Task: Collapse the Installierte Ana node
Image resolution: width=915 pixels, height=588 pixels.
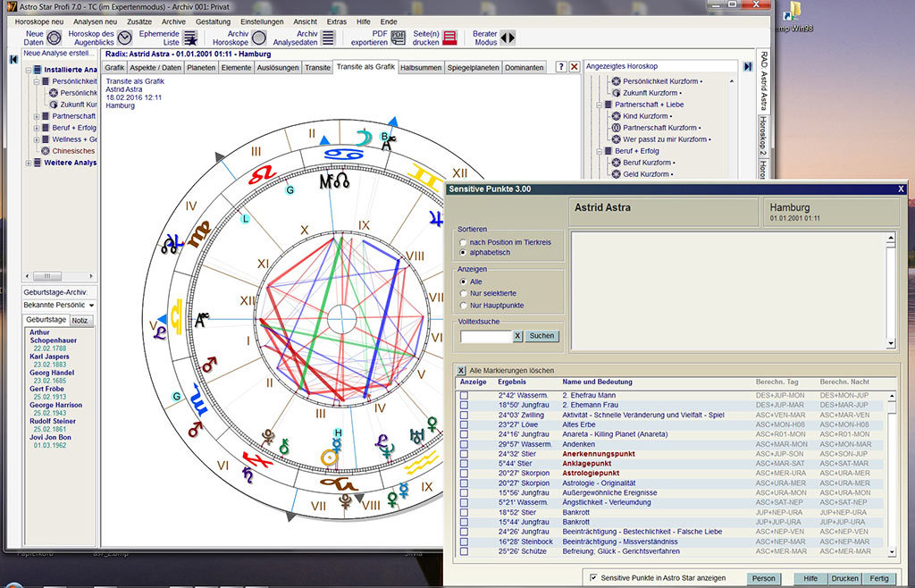Action: pos(28,70)
